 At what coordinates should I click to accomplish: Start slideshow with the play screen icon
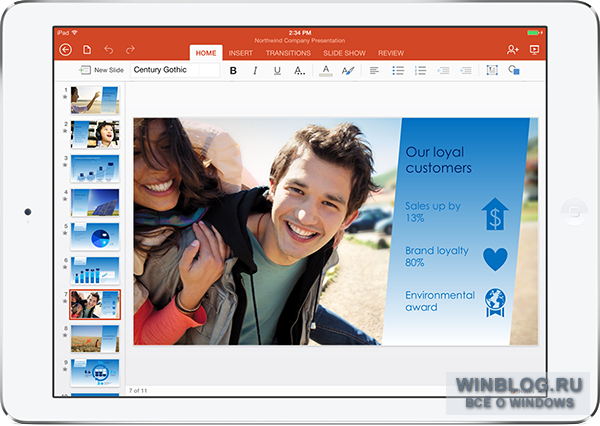pyautogui.click(x=534, y=50)
